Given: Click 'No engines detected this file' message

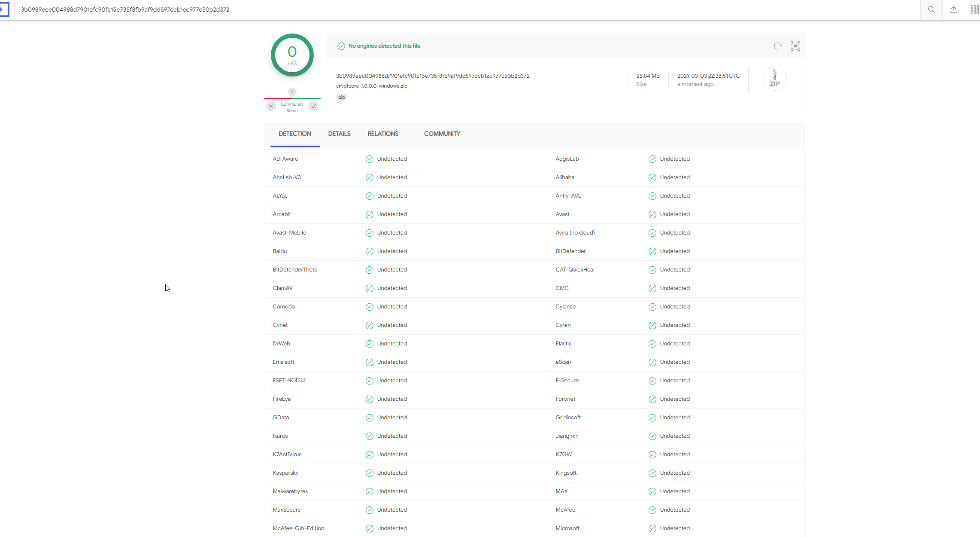Looking at the screenshot, I should [x=384, y=46].
